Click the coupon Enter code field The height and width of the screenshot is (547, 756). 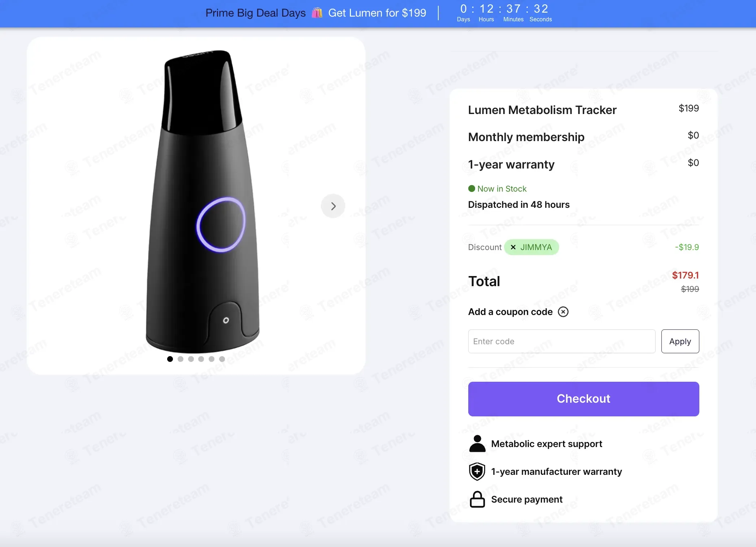(561, 341)
